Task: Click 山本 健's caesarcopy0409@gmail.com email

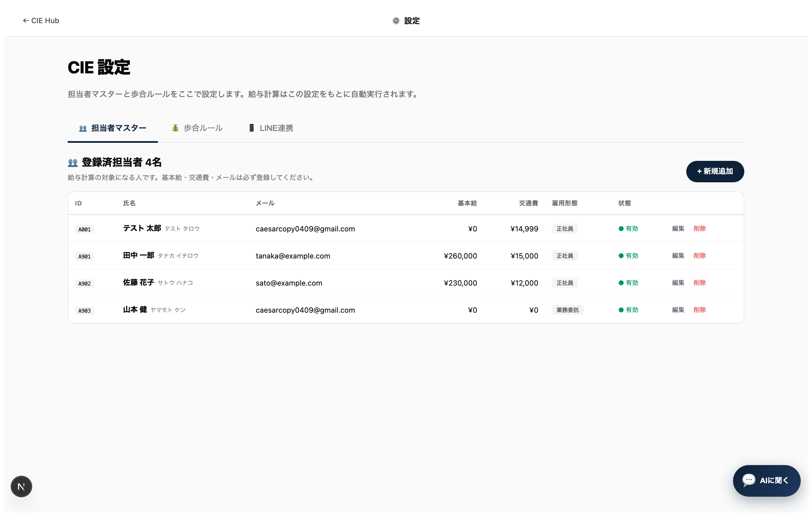Action: tap(305, 310)
